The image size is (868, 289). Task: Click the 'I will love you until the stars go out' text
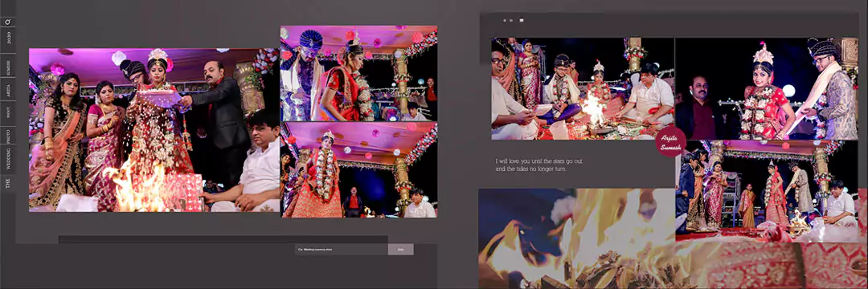coord(538,161)
